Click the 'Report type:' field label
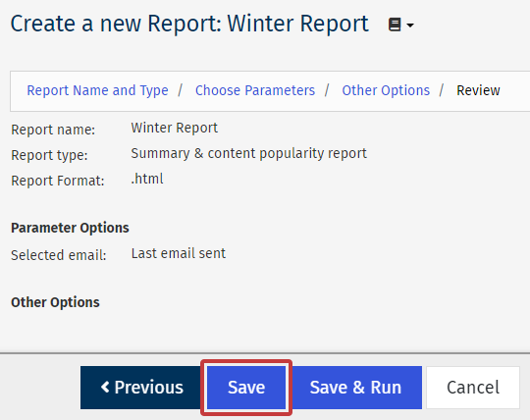530x420 pixels. pyautogui.click(x=49, y=155)
